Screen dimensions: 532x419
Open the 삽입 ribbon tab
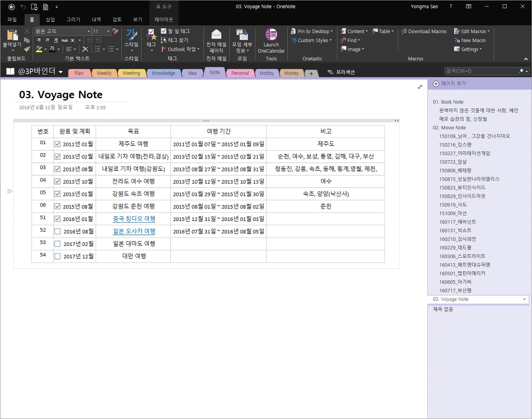point(50,20)
